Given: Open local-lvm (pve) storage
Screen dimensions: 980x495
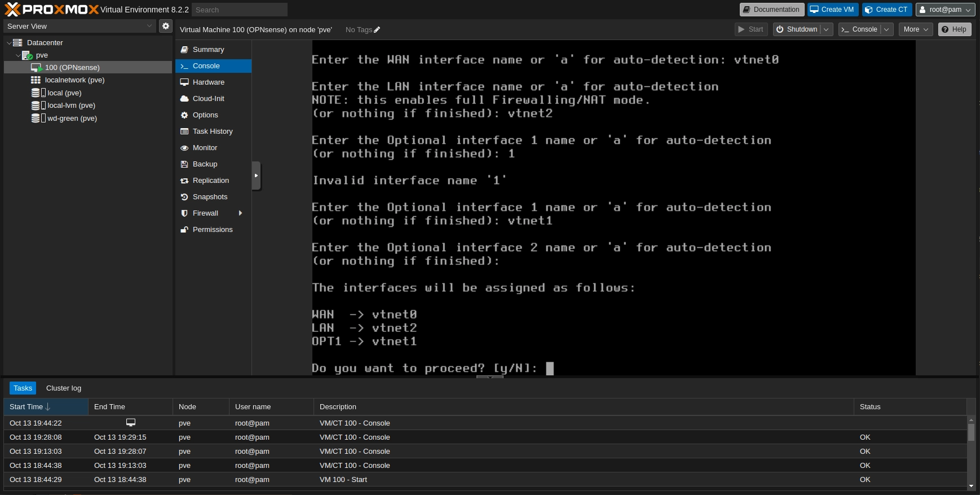Looking at the screenshot, I should click(x=71, y=106).
